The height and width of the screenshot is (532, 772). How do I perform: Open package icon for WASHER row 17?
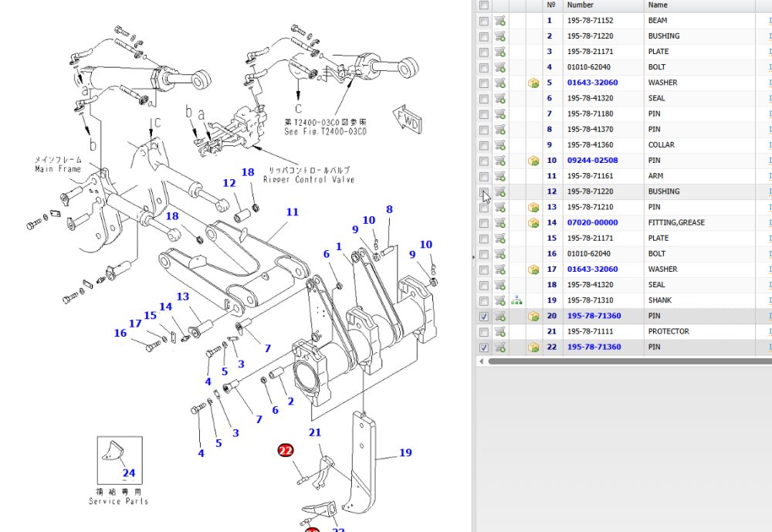(533, 269)
